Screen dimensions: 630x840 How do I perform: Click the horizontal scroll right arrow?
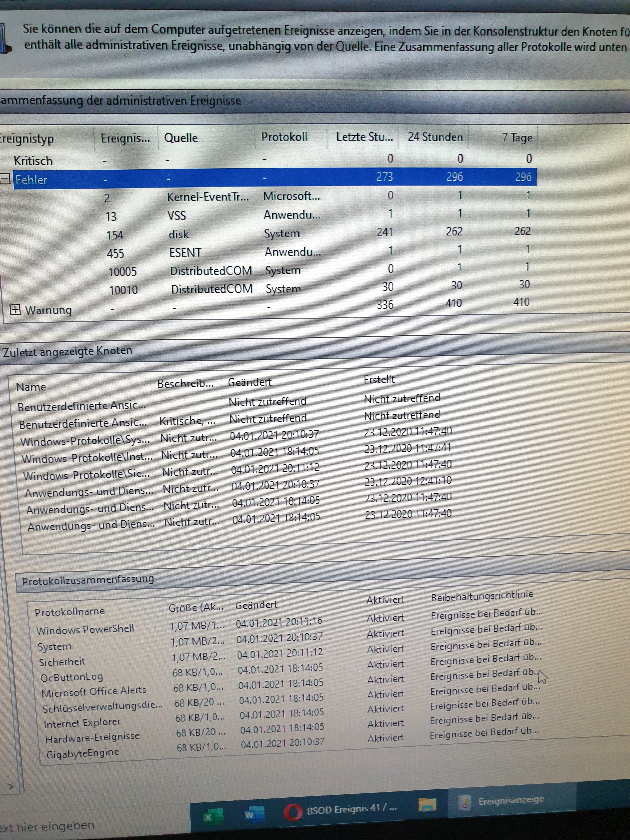(x=11, y=787)
